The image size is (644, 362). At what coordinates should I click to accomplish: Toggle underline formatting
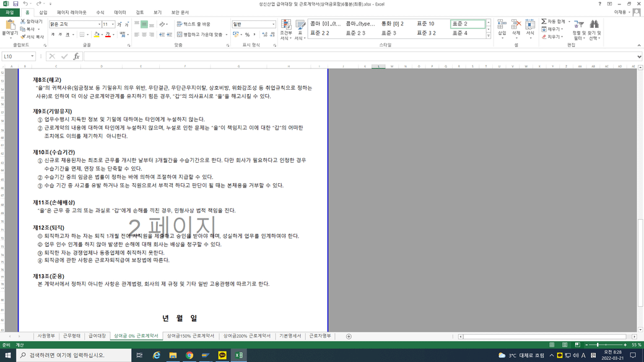click(69, 35)
